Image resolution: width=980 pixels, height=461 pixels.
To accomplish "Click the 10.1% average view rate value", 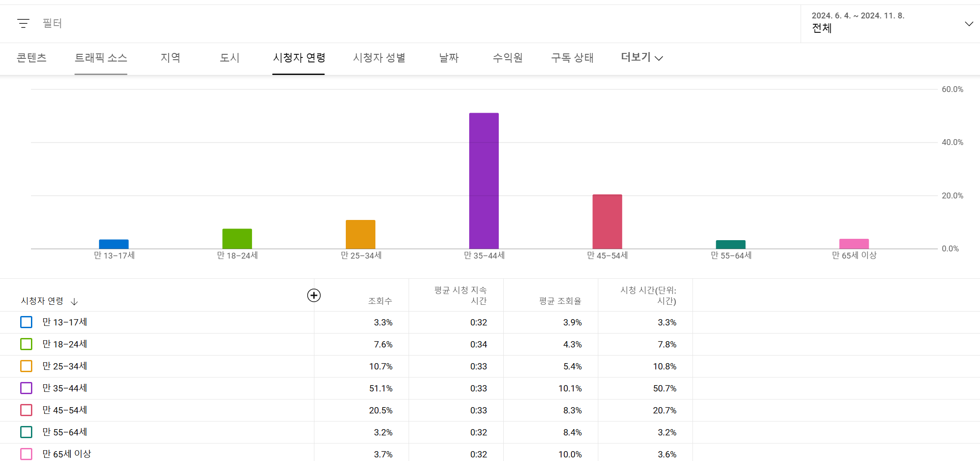I will 570,388.
